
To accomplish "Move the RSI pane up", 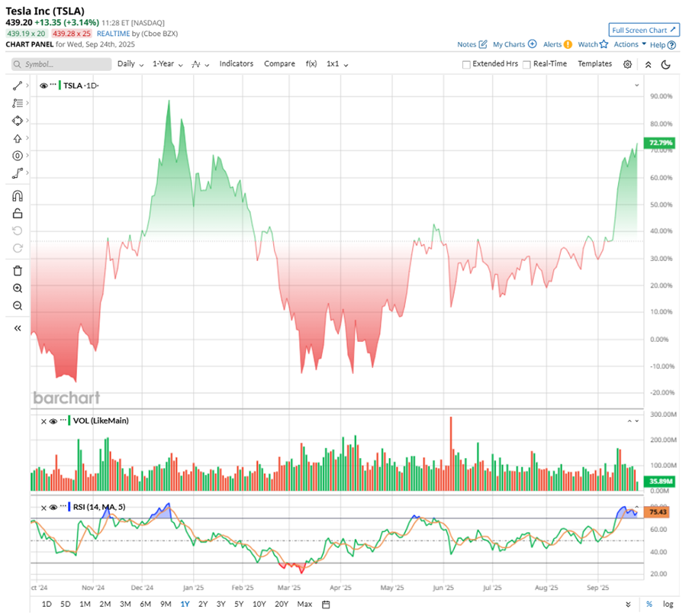I will tap(636, 507).
